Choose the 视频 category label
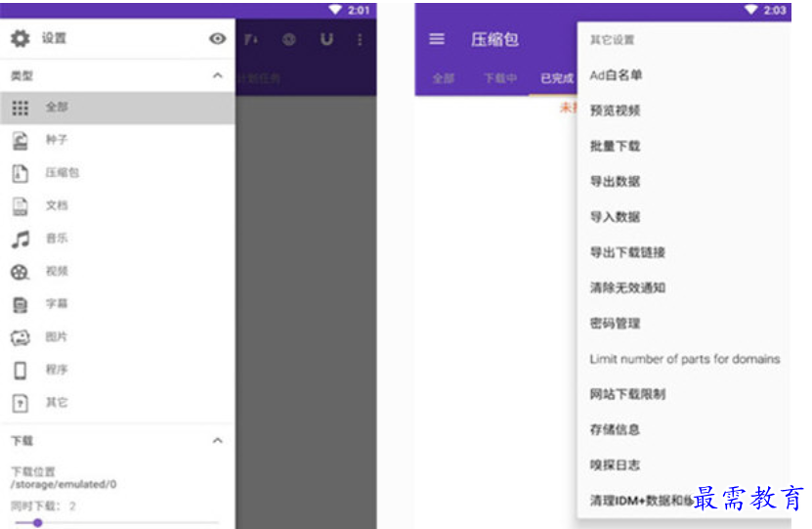Image resolution: width=812 pixels, height=529 pixels. (x=57, y=271)
